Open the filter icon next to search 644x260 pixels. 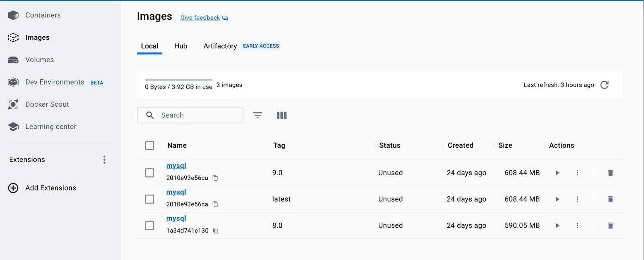click(x=258, y=115)
